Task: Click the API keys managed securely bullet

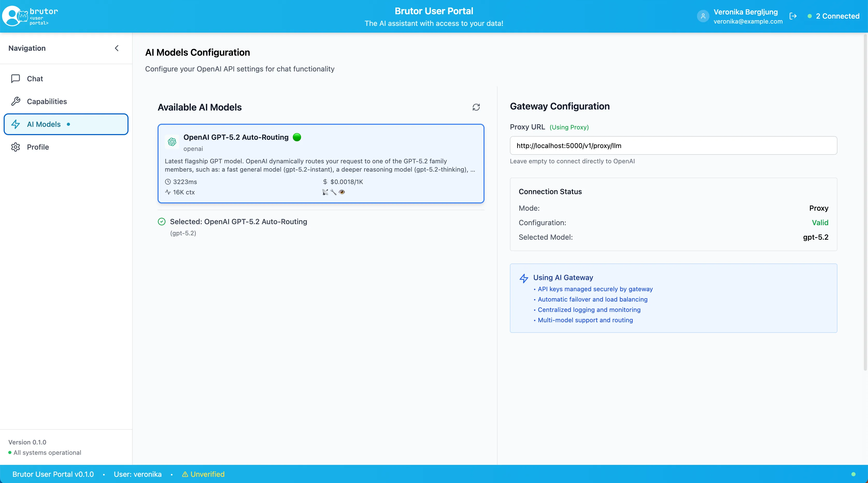Action: (595, 289)
